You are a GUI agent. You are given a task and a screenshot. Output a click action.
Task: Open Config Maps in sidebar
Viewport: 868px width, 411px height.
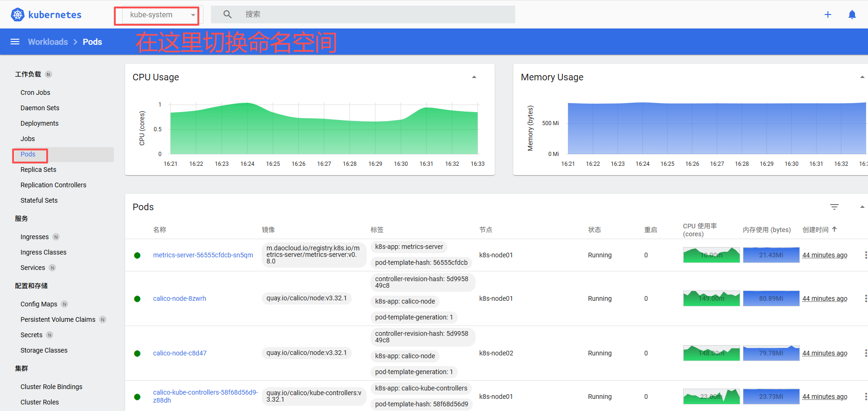tap(39, 304)
